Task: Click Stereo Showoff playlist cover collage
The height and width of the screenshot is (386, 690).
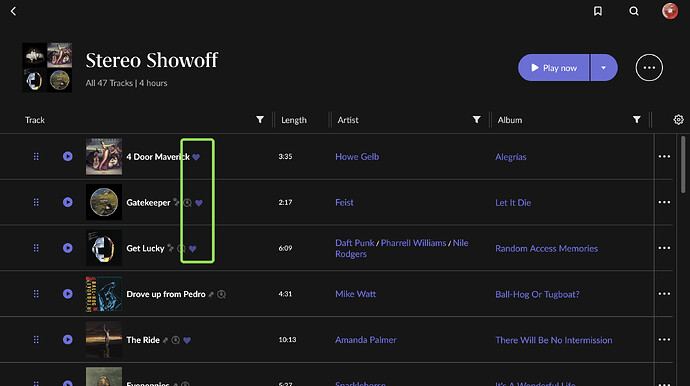Action: click(47, 67)
